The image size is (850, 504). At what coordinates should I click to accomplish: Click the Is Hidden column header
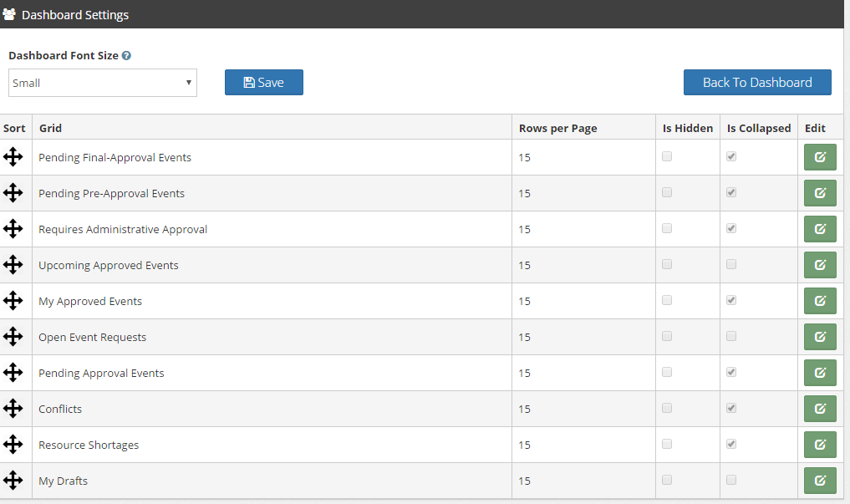[x=687, y=128]
